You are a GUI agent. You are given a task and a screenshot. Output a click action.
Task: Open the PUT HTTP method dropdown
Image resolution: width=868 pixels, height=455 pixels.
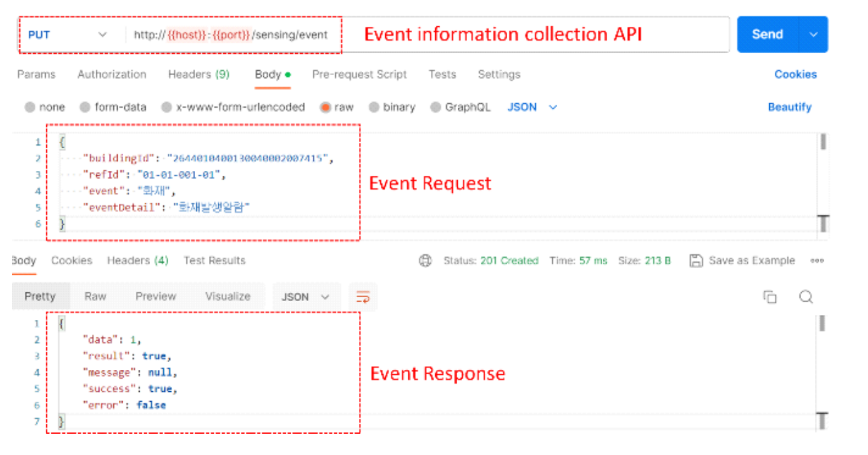click(68, 35)
